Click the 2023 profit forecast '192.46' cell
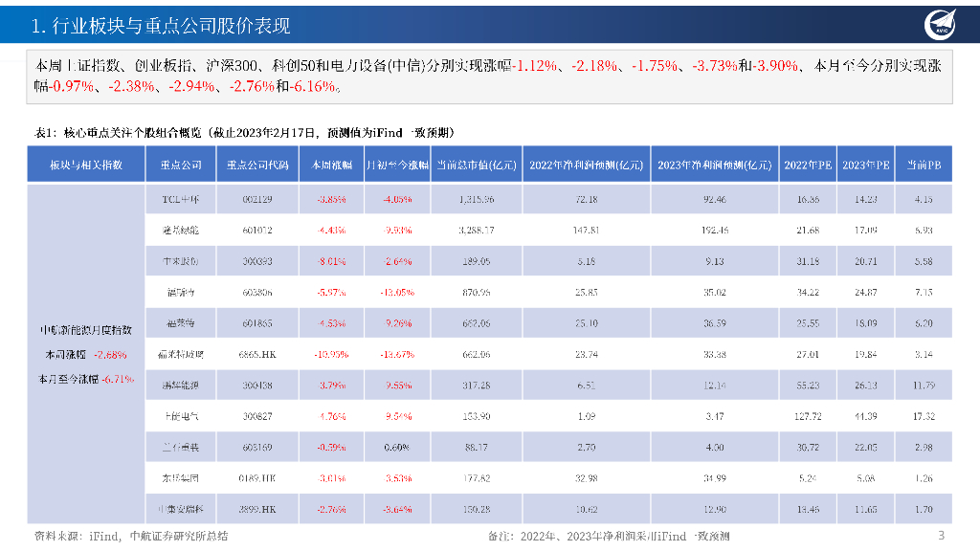The image size is (980, 551). click(715, 231)
